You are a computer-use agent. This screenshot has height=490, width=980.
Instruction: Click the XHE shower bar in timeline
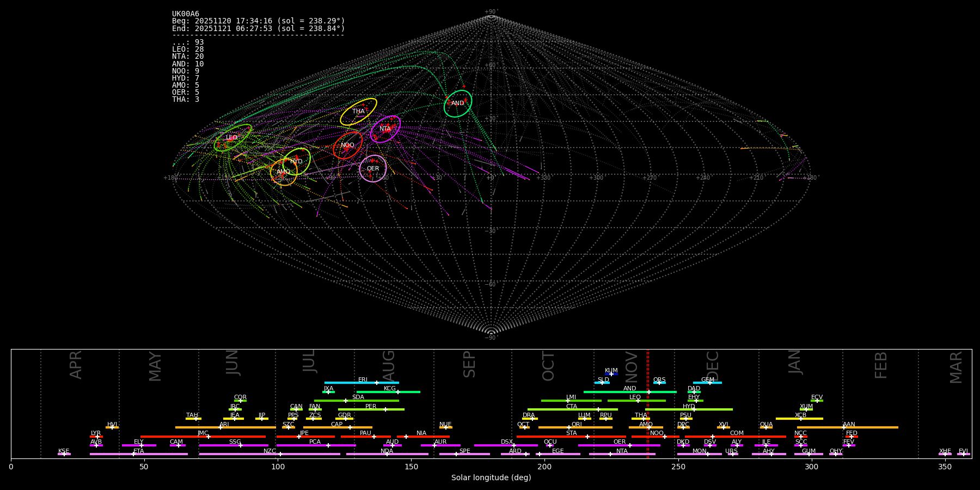(945, 454)
